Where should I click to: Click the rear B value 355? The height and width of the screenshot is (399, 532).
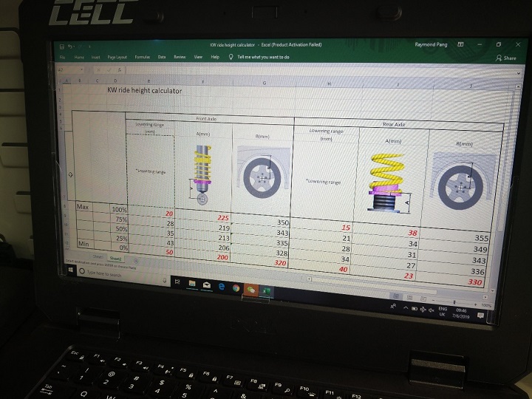(482, 238)
